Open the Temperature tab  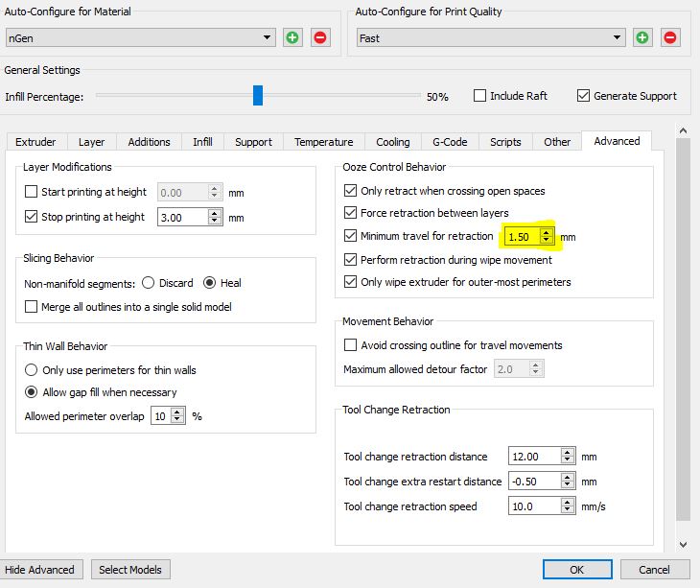tap(323, 142)
